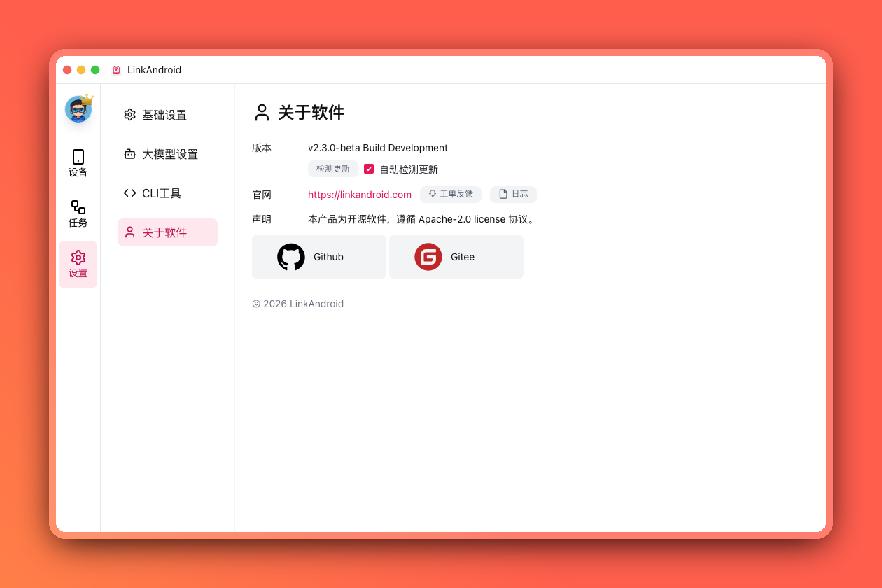Select the 设置 settings sidebar item
The width and height of the screenshot is (882, 588).
[x=78, y=265]
